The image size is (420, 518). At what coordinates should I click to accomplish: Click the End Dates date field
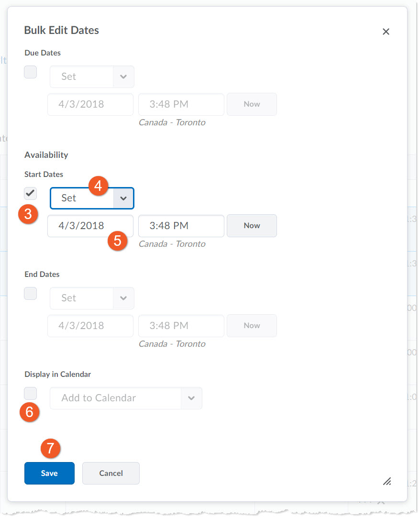coord(90,326)
